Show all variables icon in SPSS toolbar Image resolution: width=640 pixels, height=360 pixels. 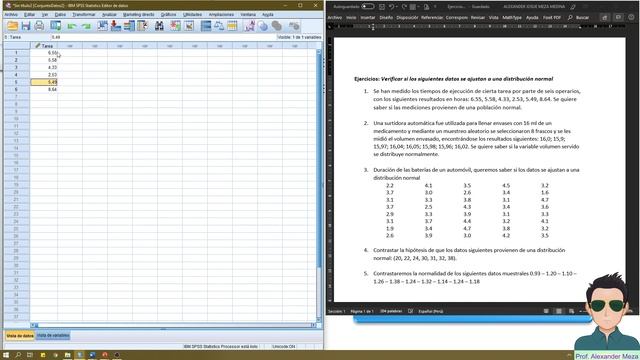[276, 26]
